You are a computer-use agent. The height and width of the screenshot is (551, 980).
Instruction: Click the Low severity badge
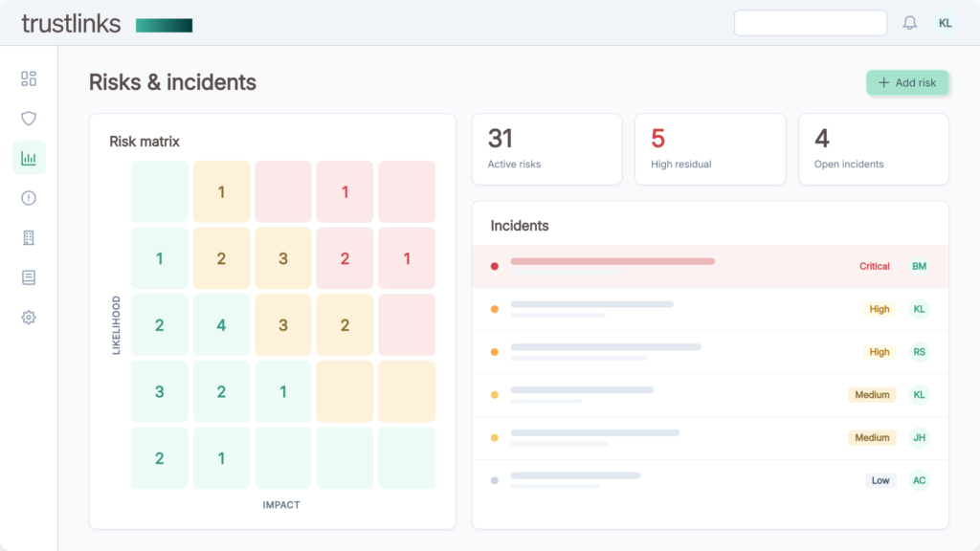(x=880, y=480)
